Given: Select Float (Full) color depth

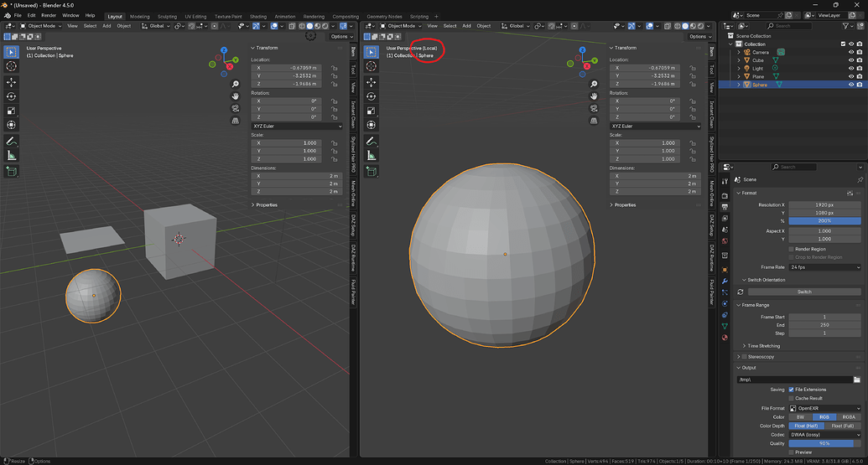Looking at the screenshot, I should click(843, 426).
